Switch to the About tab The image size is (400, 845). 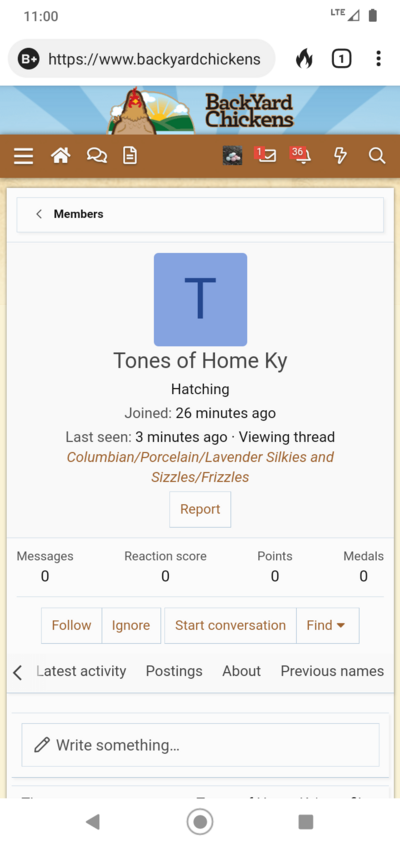pyautogui.click(x=242, y=671)
